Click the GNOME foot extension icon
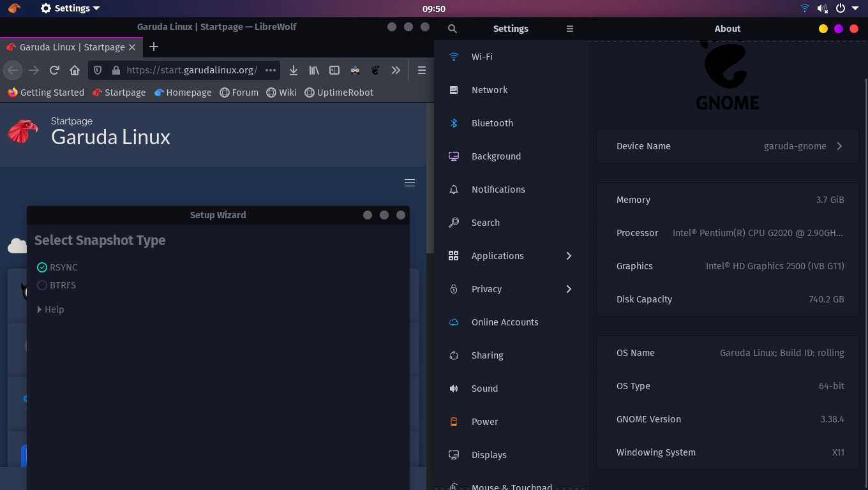868x490 pixels. [x=375, y=70]
